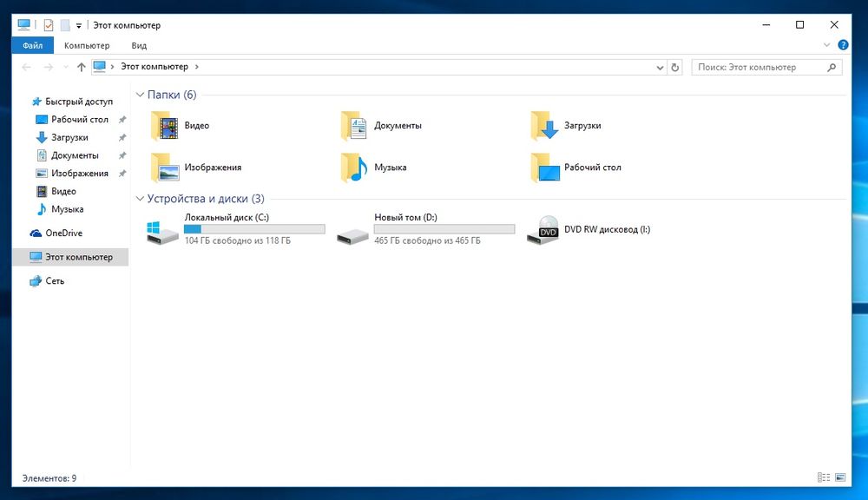Image resolution: width=868 pixels, height=500 pixels.
Task: Open the Help question mark icon
Action: [843, 45]
